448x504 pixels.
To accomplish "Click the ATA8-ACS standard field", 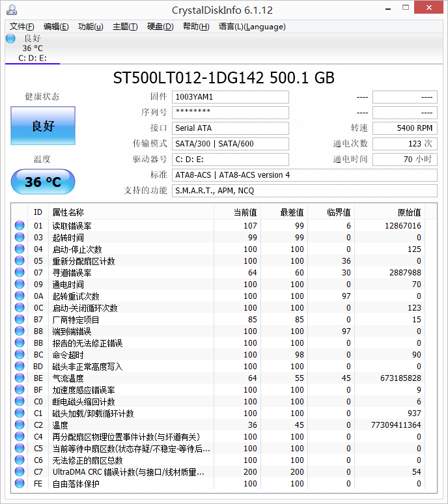I will point(305,175).
